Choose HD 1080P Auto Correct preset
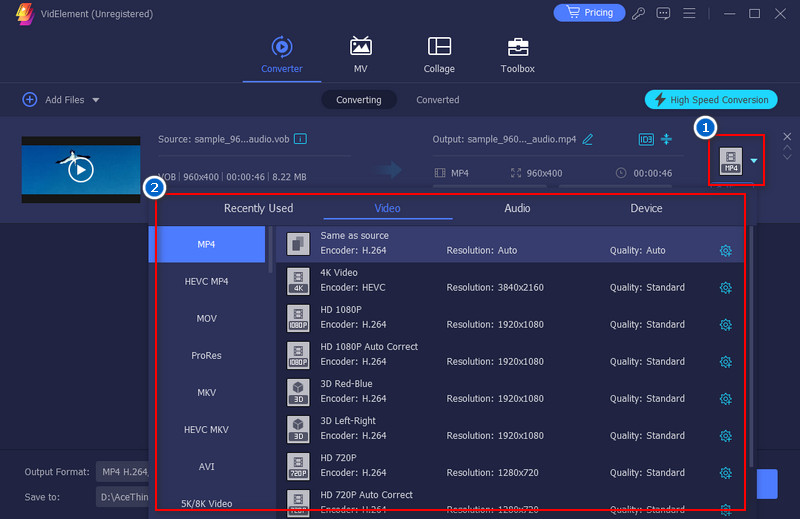 (510, 355)
